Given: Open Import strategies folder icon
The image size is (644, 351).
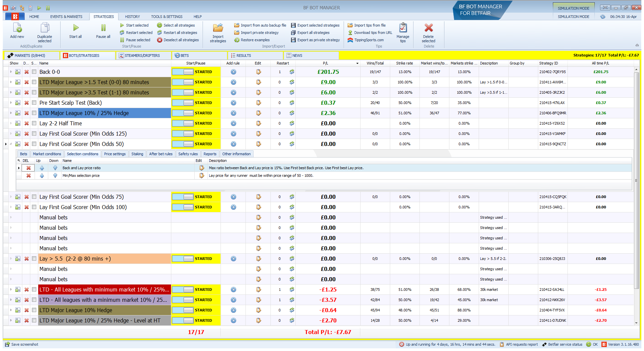Looking at the screenshot, I should click(218, 28).
